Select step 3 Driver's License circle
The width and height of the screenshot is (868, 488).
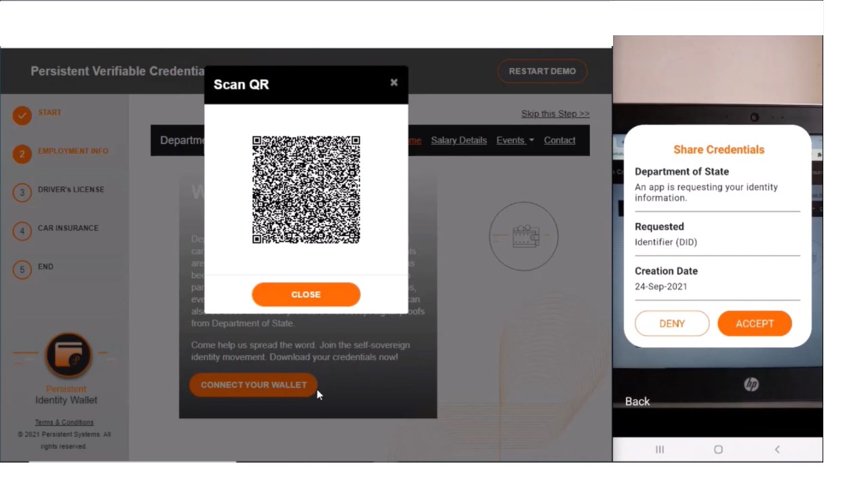tap(22, 192)
